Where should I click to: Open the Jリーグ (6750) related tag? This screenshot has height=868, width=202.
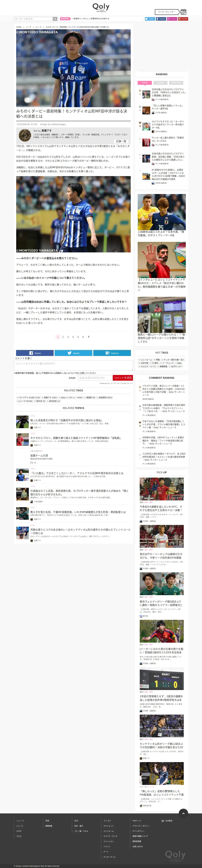(25, 401)
